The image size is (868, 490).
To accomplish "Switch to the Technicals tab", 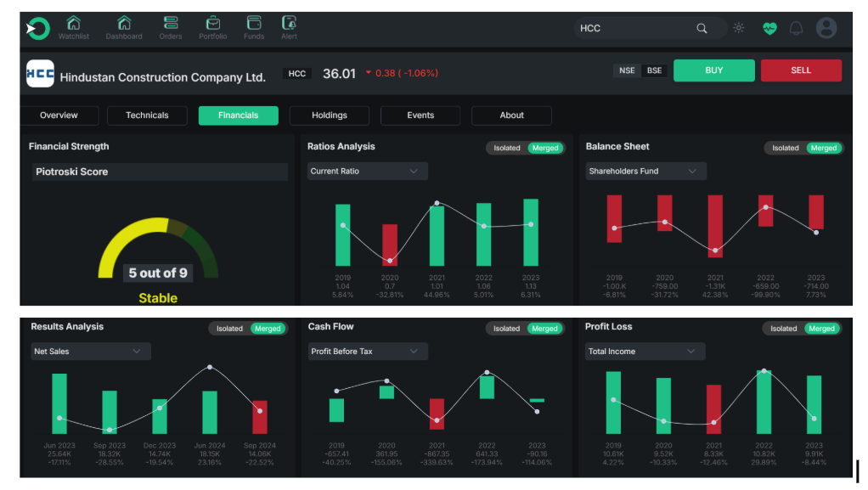I will click(x=147, y=115).
